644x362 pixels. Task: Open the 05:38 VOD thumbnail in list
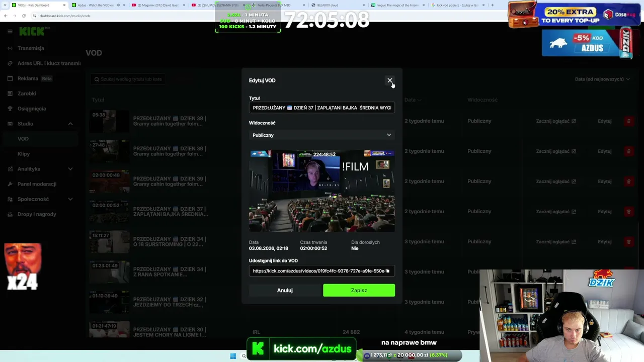(x=109, y=121)
